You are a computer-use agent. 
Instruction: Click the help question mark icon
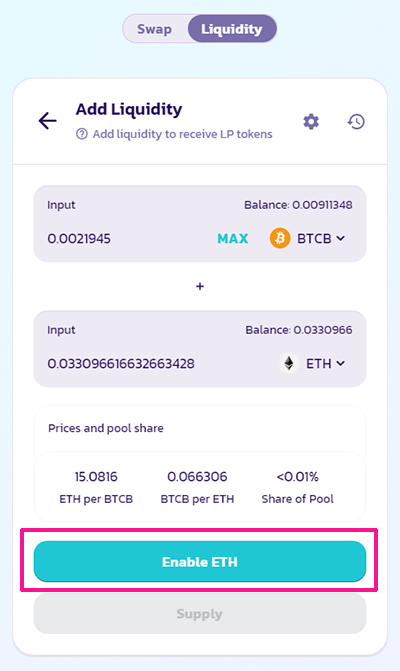click(82, 134)
